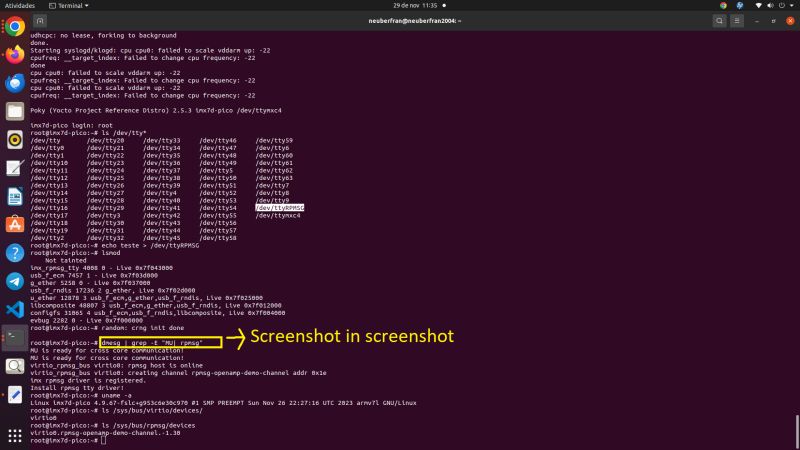Minimize the terminal window
This screenshot has height=450, width=800.
[x=757, y=21]
